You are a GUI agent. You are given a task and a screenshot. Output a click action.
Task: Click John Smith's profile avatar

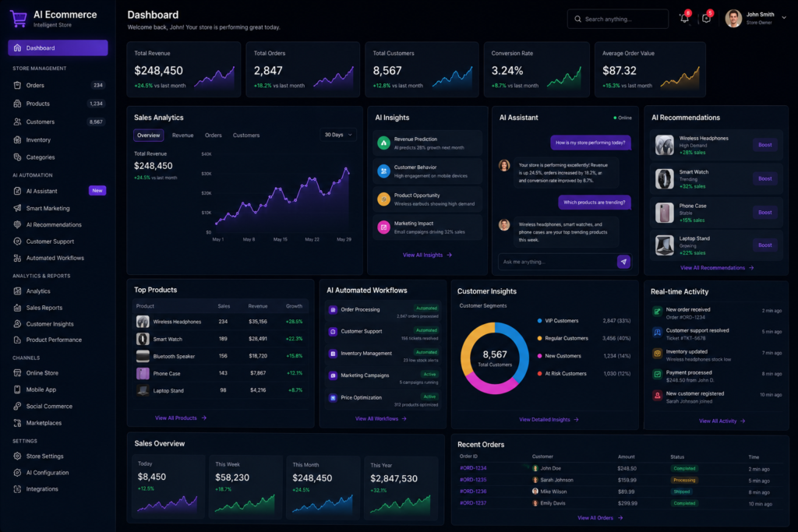[x=733, y=19]
